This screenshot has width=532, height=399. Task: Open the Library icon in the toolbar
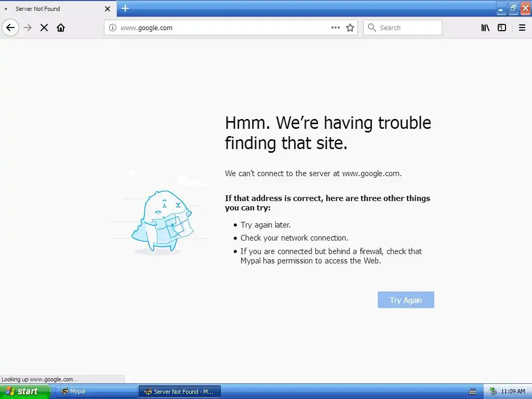click(x=485, y=28)
